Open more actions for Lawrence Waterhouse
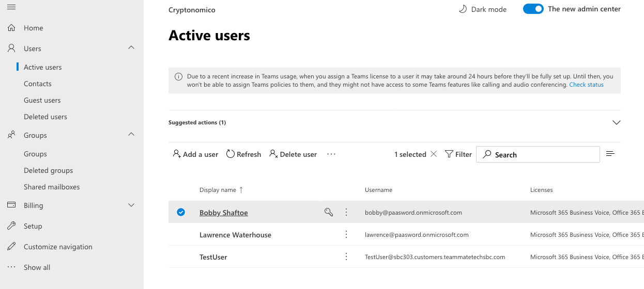Viewport: 644px width, 289px height. click(x=346, y=234)
